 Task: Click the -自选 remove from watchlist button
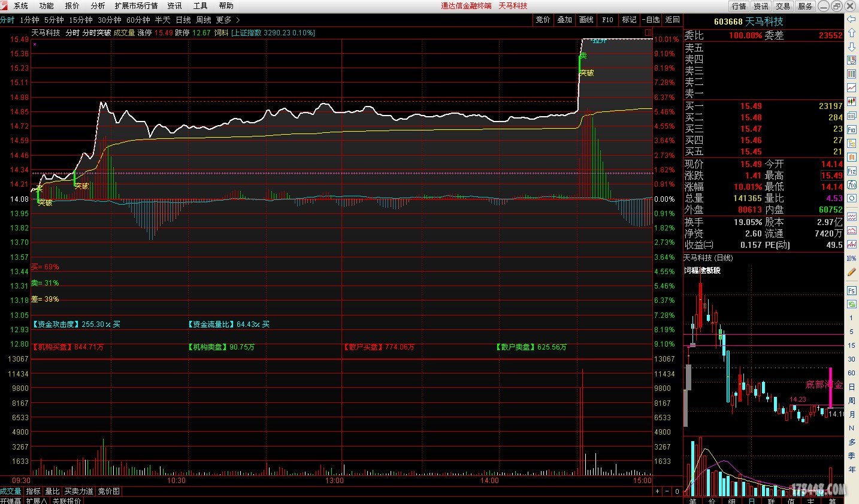click(x=651, y=20)
